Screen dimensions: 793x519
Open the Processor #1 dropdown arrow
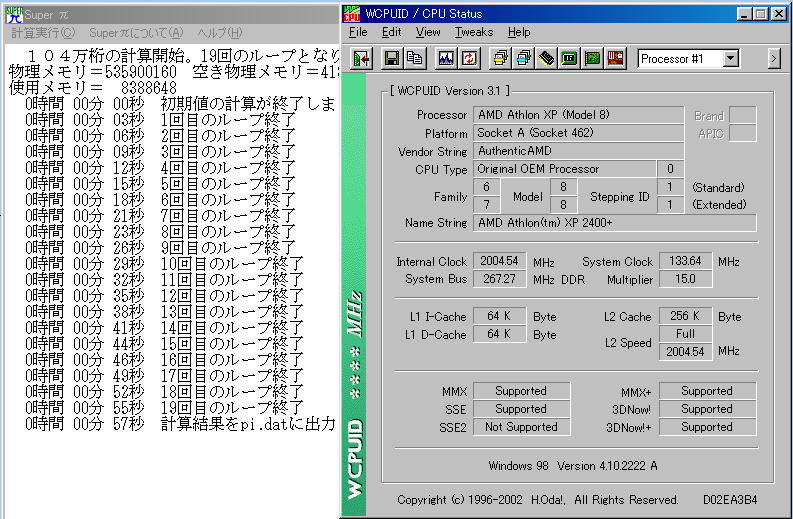pos(730,59)
